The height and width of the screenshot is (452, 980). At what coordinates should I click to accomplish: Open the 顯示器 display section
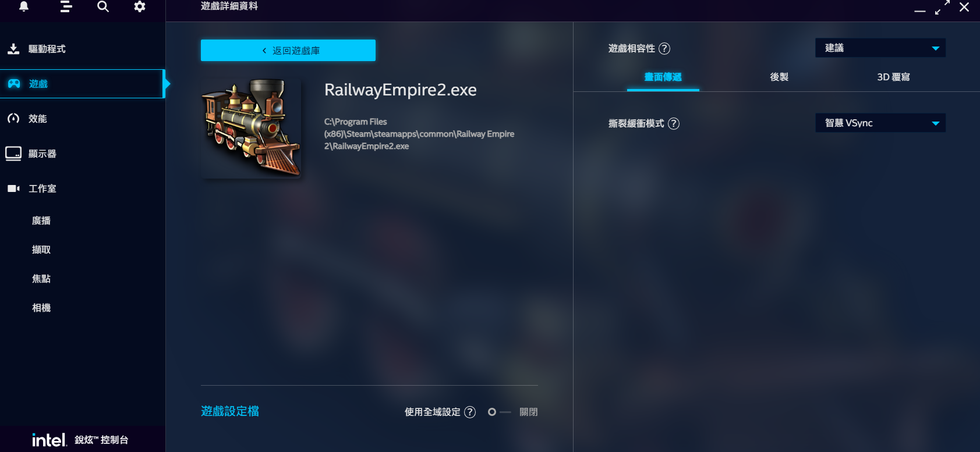pos(82,154)
